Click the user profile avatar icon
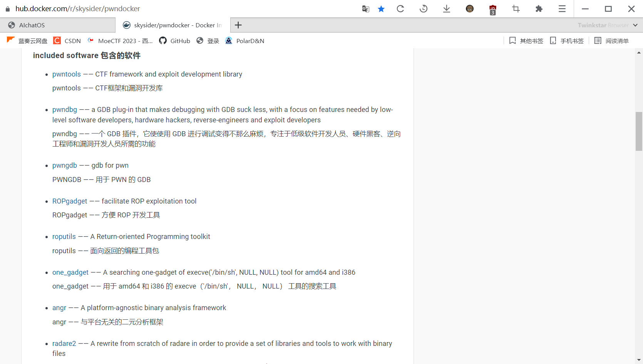 (x=470, y=9)
